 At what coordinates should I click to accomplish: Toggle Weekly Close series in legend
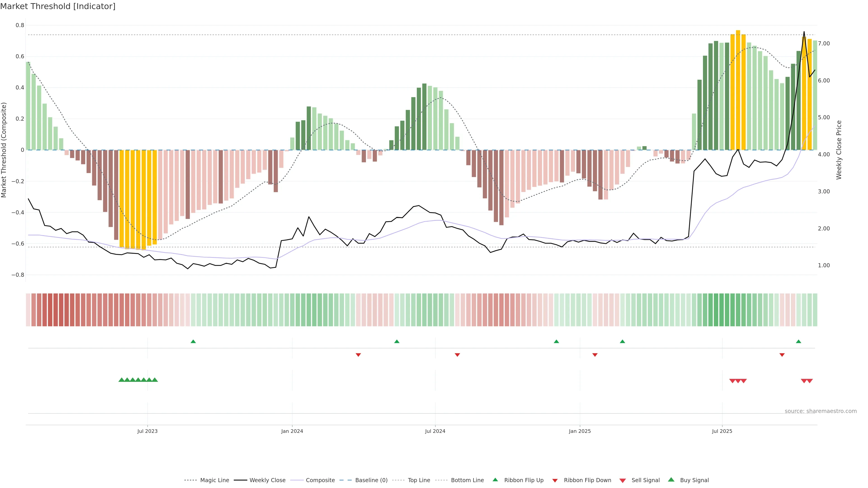[267, 480]
